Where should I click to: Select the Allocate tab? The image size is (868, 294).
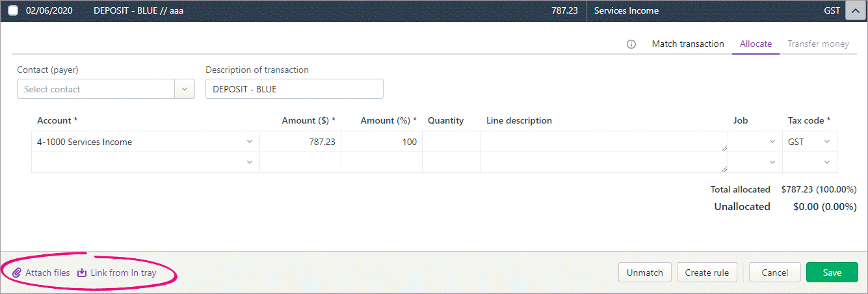[756, 44]
